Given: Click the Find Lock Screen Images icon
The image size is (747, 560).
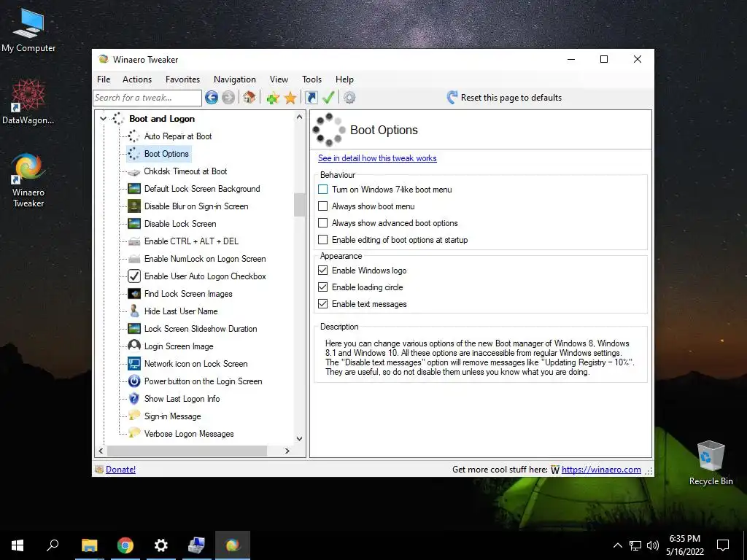Looking at the screenshot, I should tap(134, 294).
